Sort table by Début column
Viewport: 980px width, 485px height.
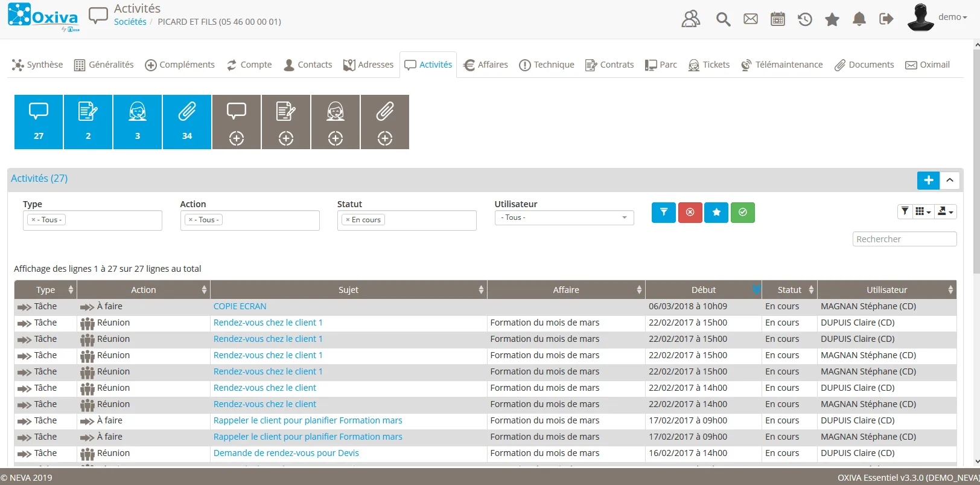tap(704, 290)
